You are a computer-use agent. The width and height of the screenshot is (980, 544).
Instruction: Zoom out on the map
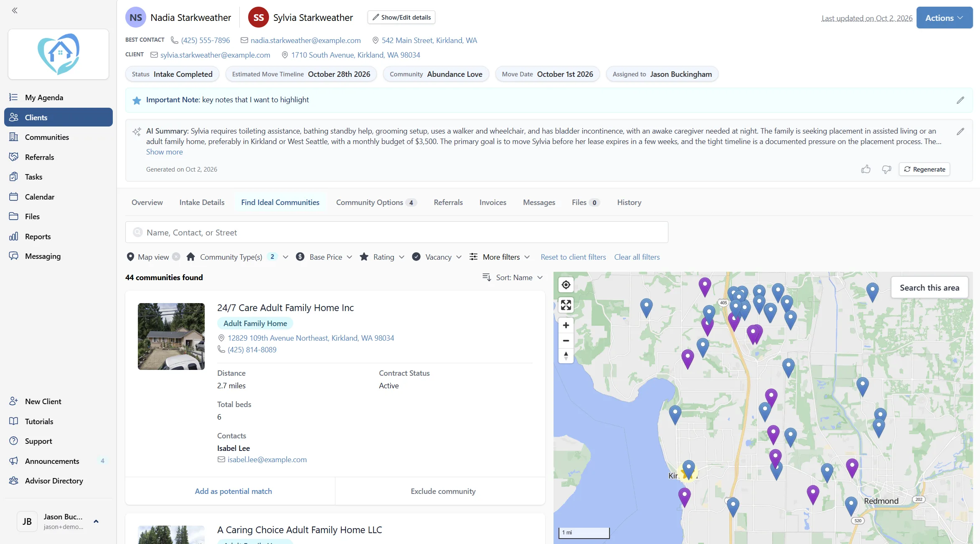pos(566,341)
